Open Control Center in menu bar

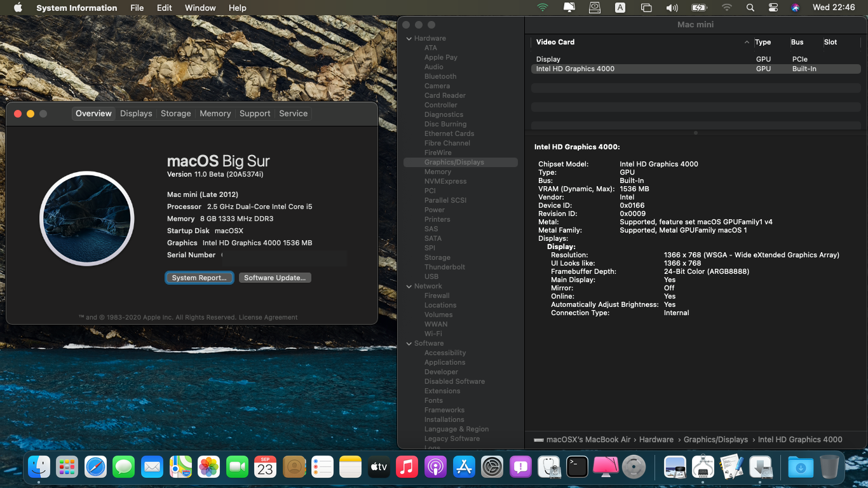tap(773, 8)
